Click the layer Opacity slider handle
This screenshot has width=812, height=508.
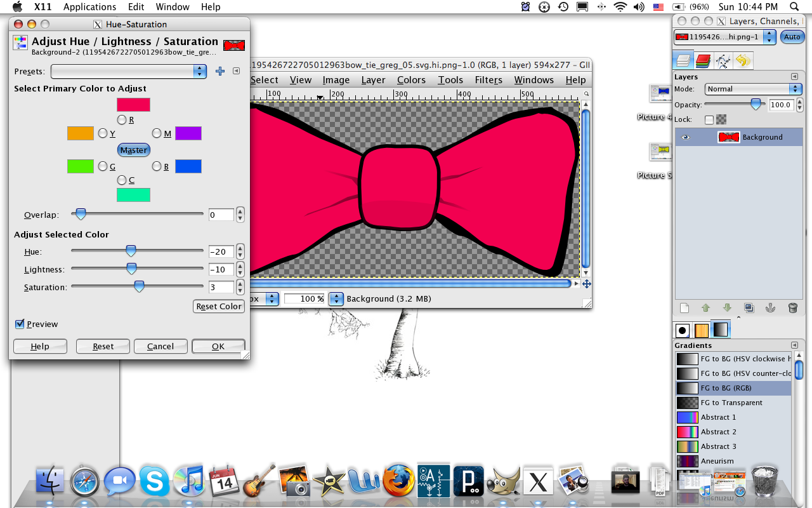coord(756,104)
